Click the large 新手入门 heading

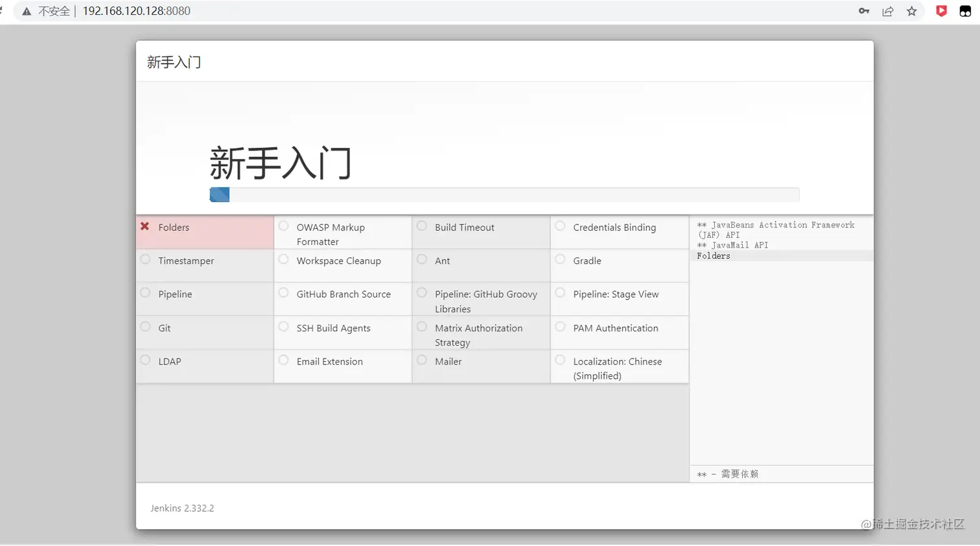pos(281,163)
